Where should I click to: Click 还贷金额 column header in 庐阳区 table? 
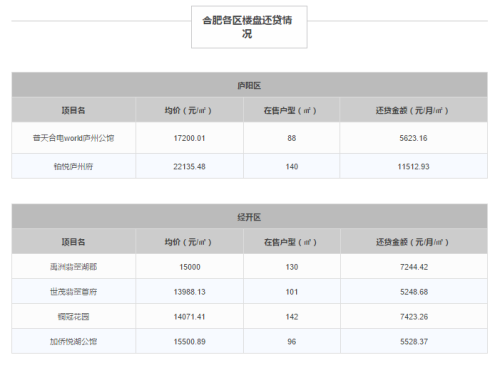click(413, 110)
